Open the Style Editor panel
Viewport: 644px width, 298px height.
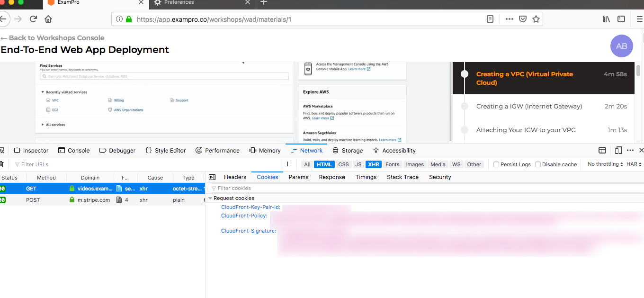pyautogui.click(x=166, y=150)
